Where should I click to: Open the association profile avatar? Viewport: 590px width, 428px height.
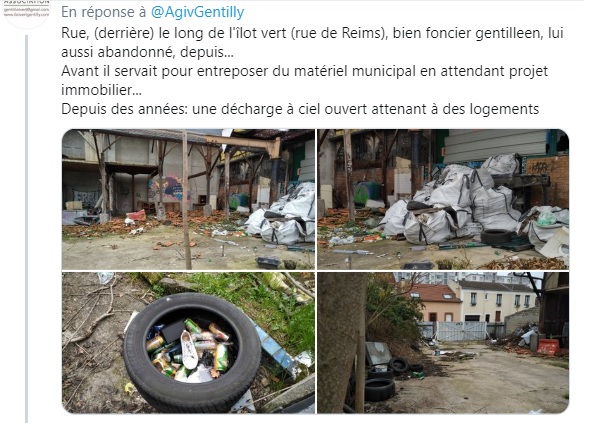[x=26, y=13]
